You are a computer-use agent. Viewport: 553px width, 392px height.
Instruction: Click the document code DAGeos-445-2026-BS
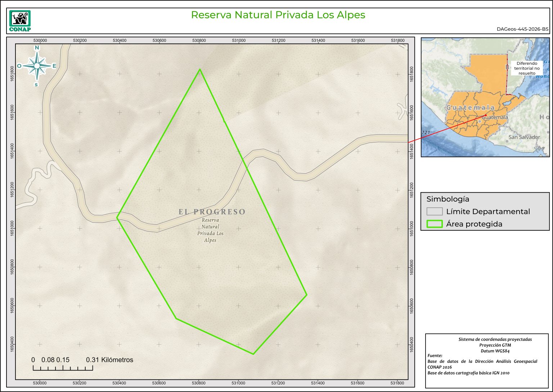tap(522, 29)
